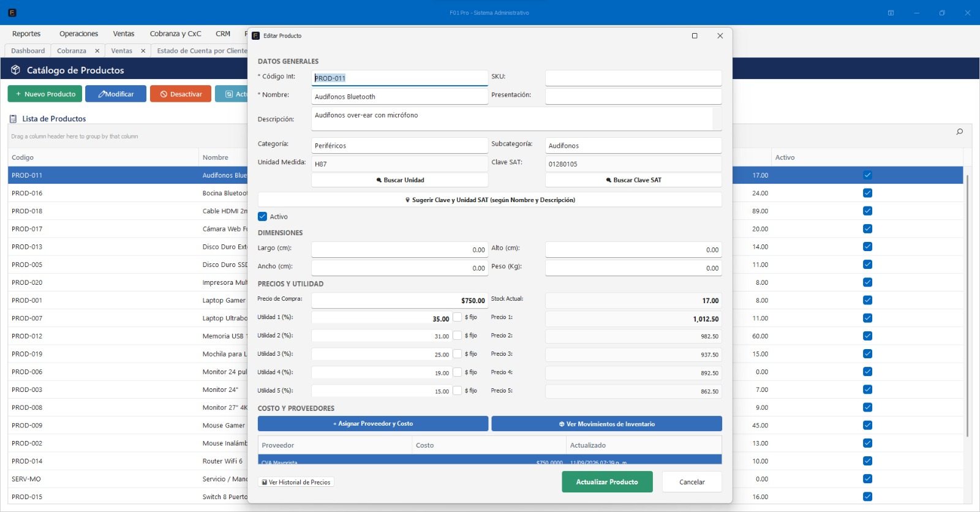This screenshot has width=980, height=512.
Task: Click the SKU input field
Action: point(633,78)
